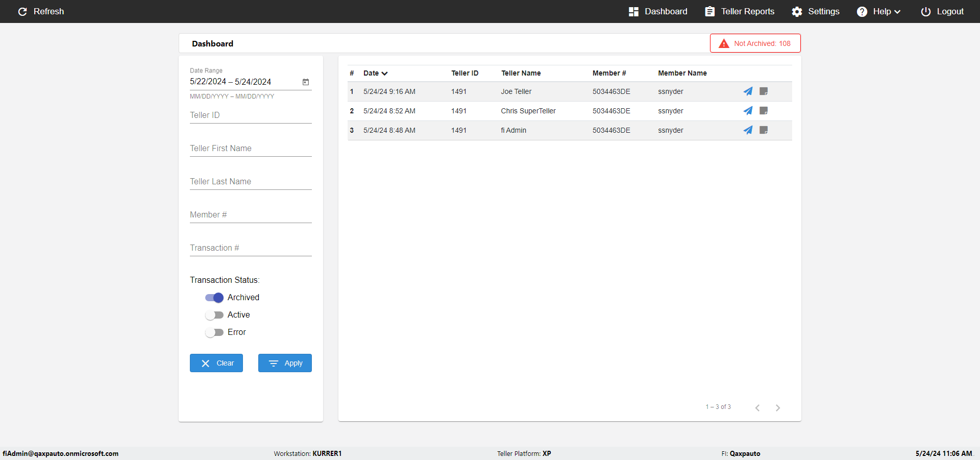980x460 pixels.
Task: Click the Workstation: KURRER1 status entry
Action: pyautogui.click(x=308, y=453)
